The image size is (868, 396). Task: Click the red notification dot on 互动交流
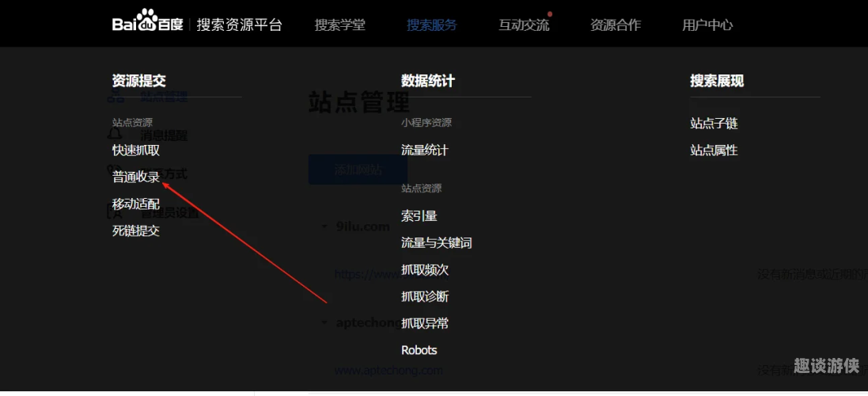550,13
